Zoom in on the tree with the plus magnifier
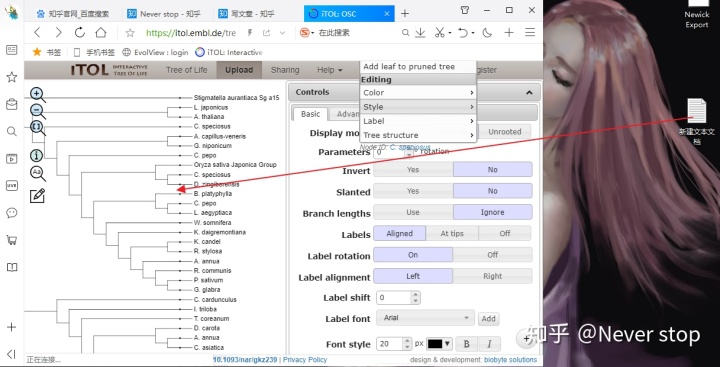Viewport: 720px width, 367px height. point(38,95)
